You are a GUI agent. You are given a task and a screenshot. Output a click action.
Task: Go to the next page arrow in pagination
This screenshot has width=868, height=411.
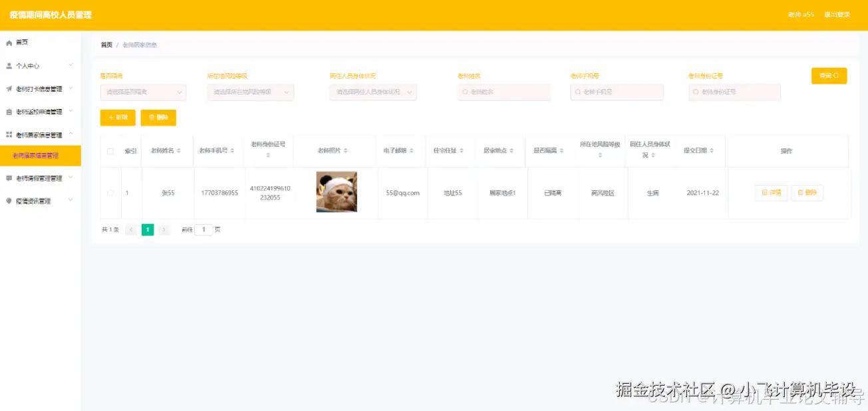164,229
